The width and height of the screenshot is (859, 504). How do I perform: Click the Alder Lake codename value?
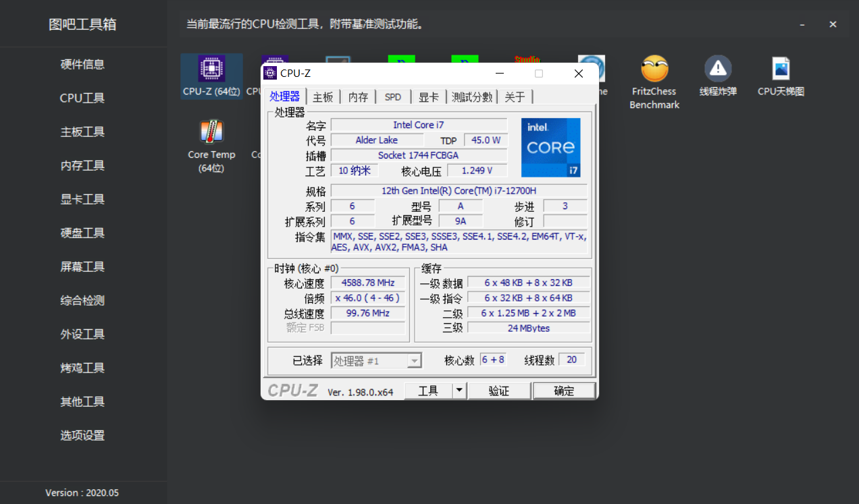tap(377, 140)
